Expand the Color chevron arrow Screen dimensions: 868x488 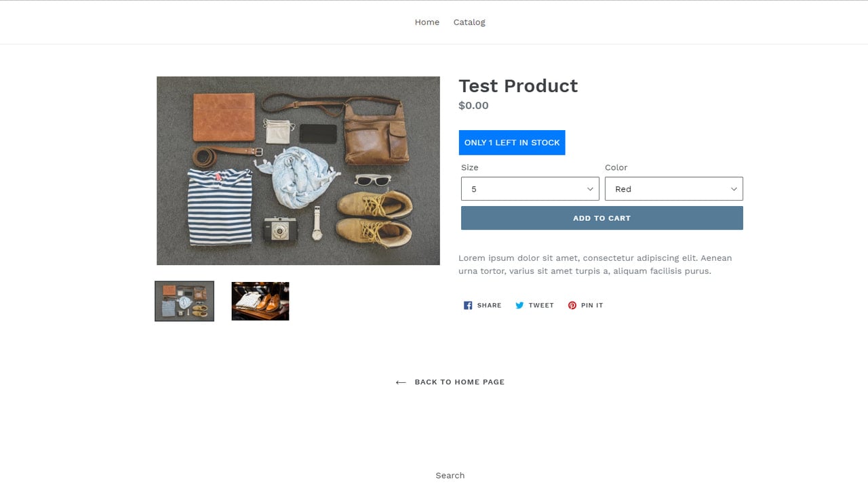[x=734, y=189]
